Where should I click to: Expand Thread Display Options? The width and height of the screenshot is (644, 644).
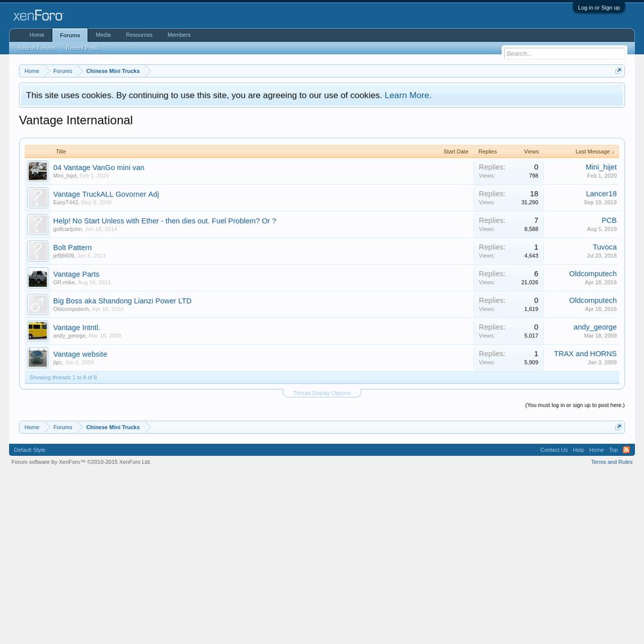tap(321, 393)
